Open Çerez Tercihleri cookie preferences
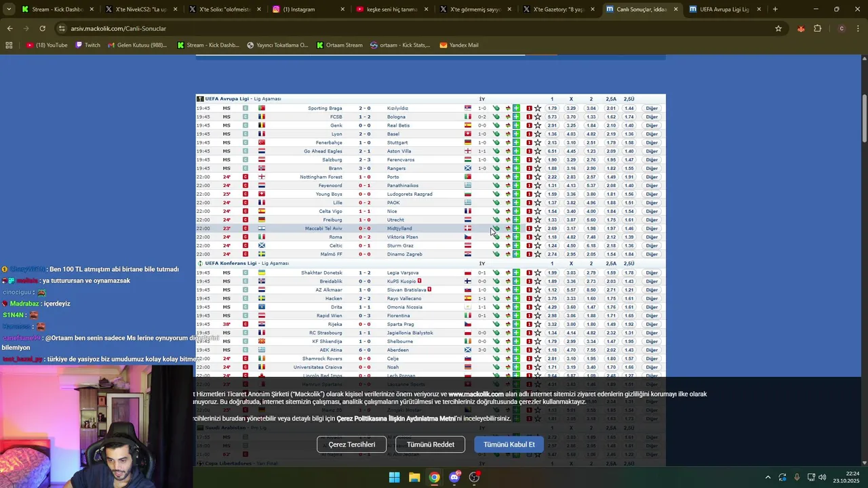 [351, 445]
